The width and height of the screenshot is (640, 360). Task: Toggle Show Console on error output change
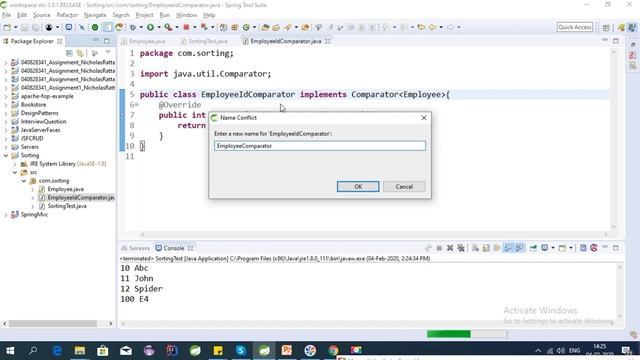click(x=519, y=248)
